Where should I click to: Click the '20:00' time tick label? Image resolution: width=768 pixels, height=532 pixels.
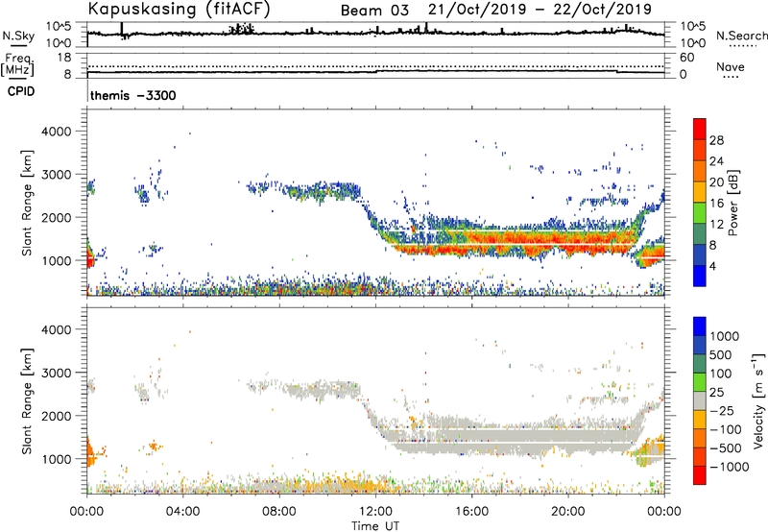(568, 512)
